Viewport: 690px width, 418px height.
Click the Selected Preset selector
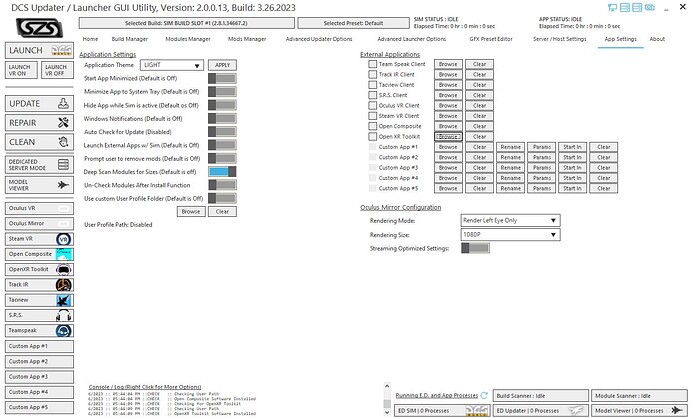[353, 23]
